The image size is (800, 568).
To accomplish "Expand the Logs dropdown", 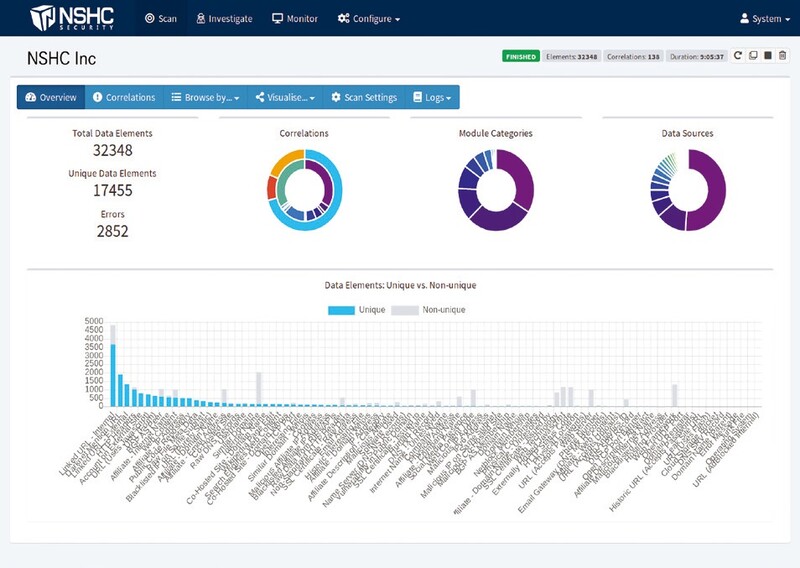I will (x=432, y=97).
